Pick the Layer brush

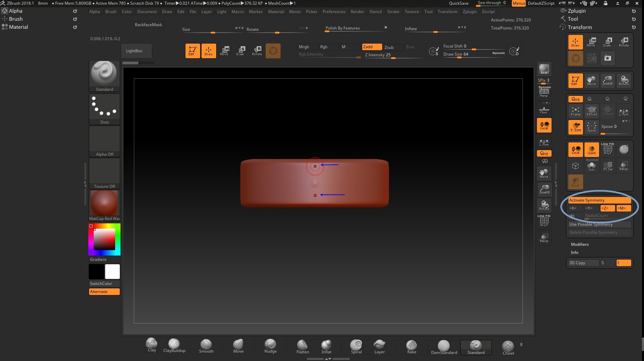coord(379,346)
